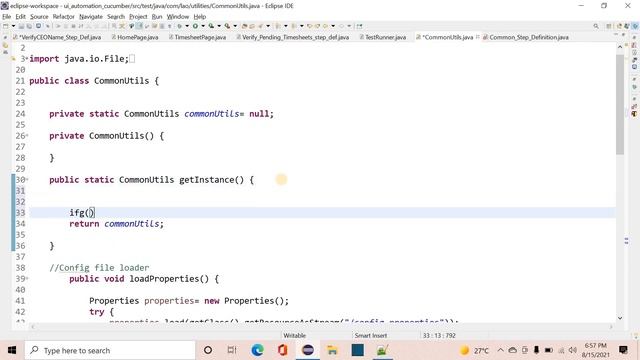Image resolution: width=640 pixels, height=360 pixels.
Task: Click the '//Config file loader' comment
Action: pyautogui.click(x=99, y=268)
